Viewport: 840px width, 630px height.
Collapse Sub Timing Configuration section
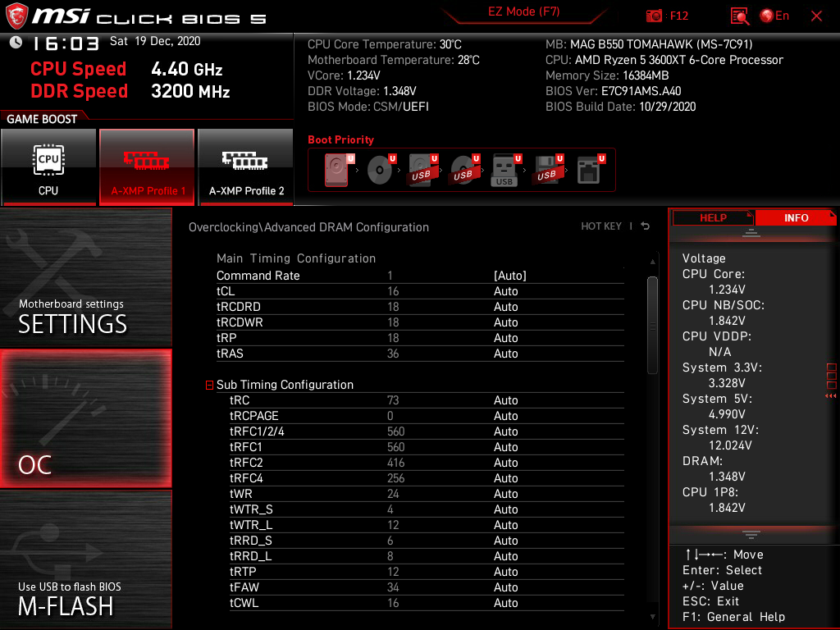point(209,385)
